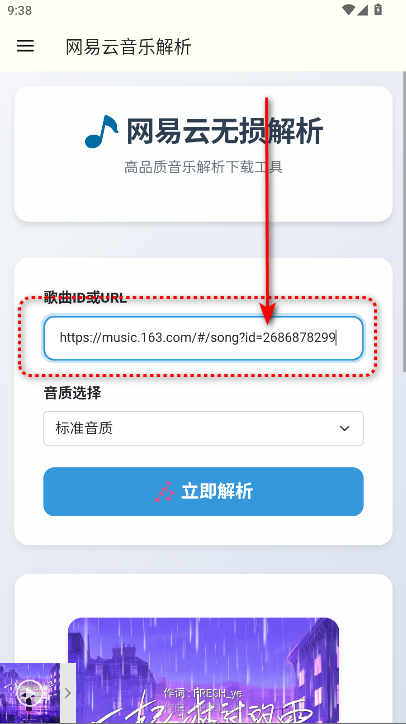The height and width of the screenshot is (724, 406).
Task: Click the 立即解析 button
Action: pyautogui.click(x=203, y=491)
